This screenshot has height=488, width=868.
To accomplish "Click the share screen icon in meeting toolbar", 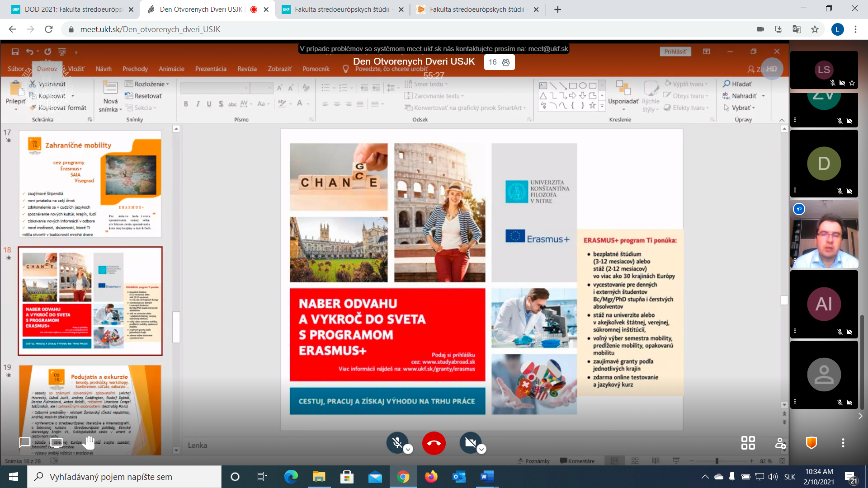I will coord(57,442).
